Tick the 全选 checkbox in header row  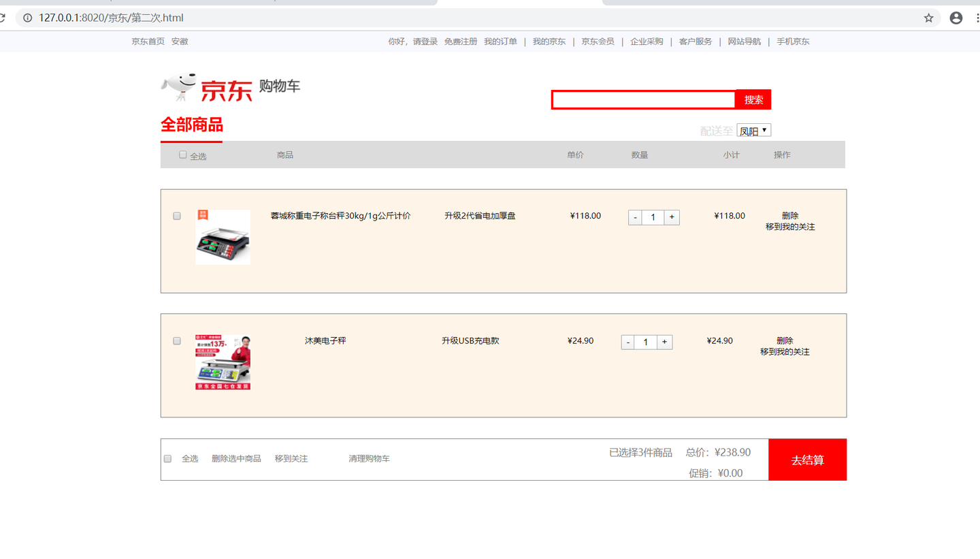182,155
